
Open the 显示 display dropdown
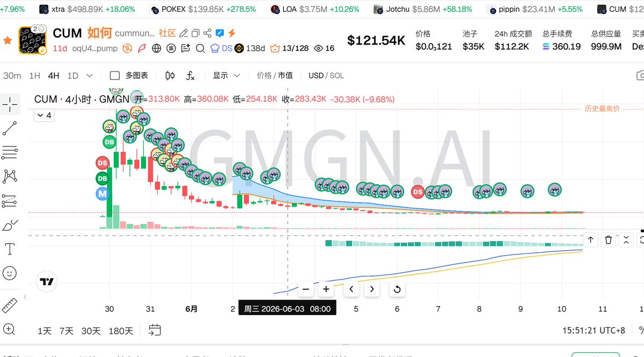coord(226,76)
